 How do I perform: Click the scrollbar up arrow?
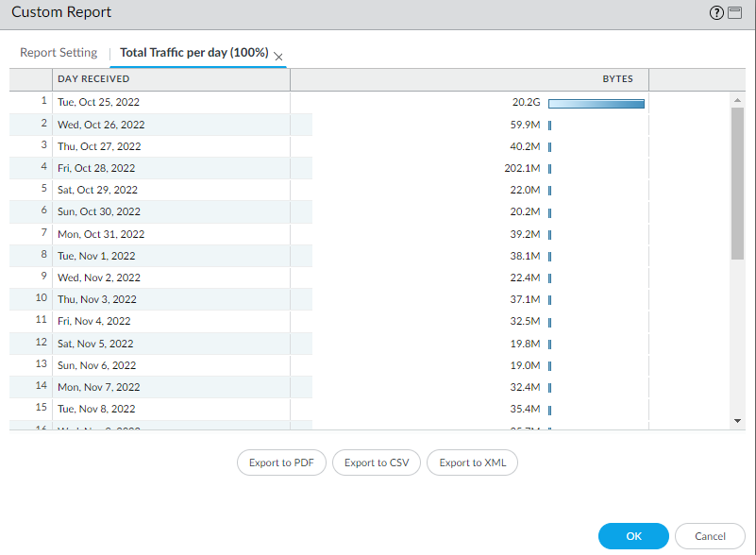point(737,100)
